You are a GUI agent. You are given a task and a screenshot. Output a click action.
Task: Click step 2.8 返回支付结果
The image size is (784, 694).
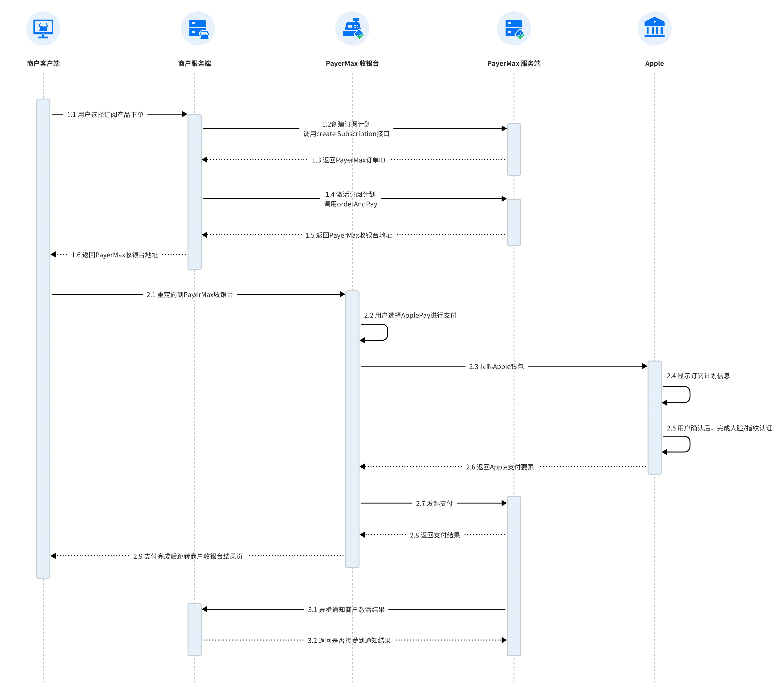(x=435, y=535)
